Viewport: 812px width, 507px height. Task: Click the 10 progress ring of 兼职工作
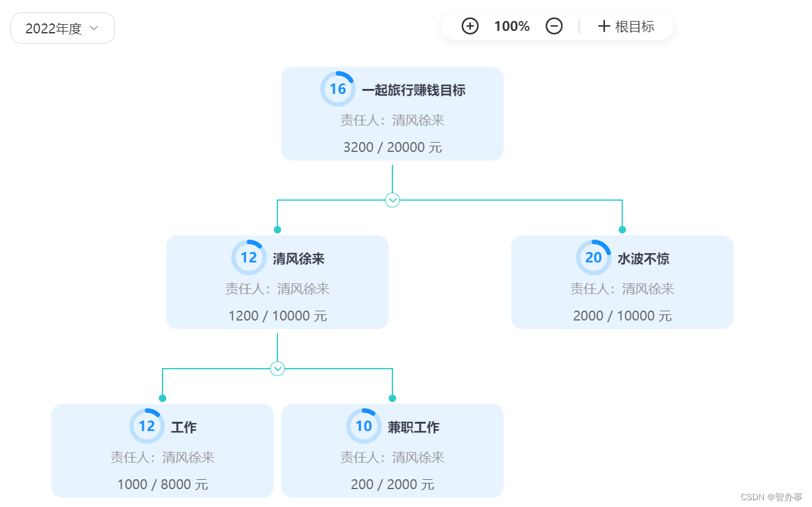[363, 426]
